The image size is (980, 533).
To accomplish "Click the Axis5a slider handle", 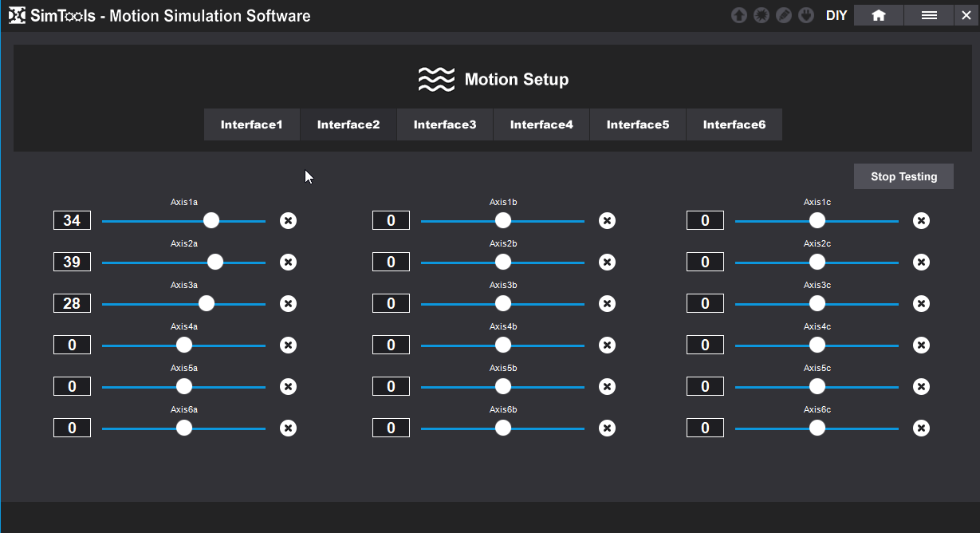I will pyautogui.click(x=184, y=386).
